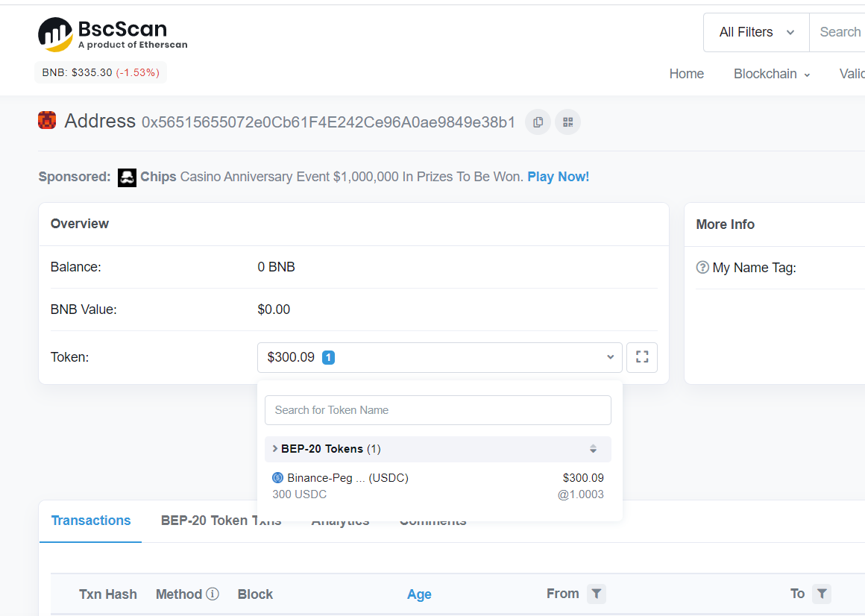Click the top Search box
The image size is (865, 616).
(837, 33)
